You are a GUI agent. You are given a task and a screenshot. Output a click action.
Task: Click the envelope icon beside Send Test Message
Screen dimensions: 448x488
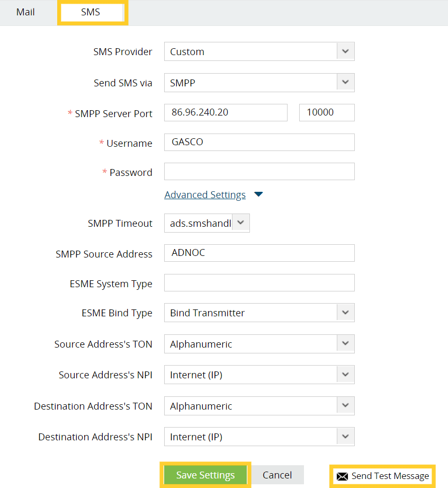343,476
